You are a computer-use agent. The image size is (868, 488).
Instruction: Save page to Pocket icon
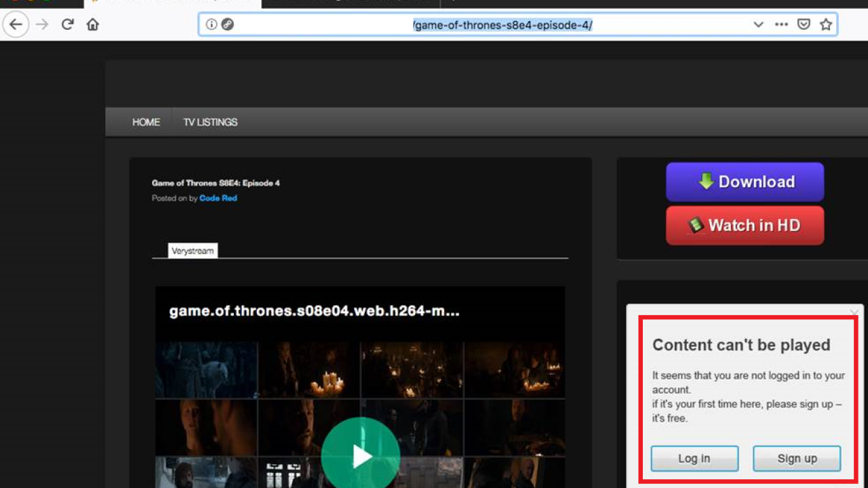coord(804,24)
